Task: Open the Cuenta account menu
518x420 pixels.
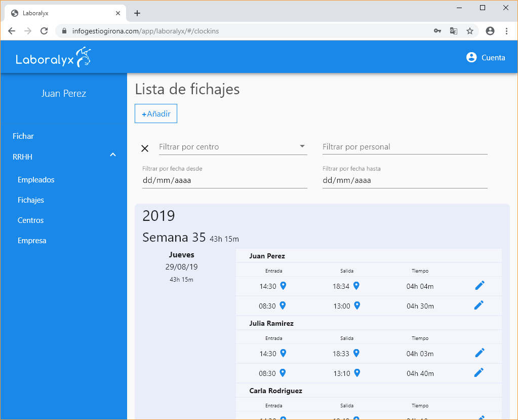Action: tap(485, 57)
